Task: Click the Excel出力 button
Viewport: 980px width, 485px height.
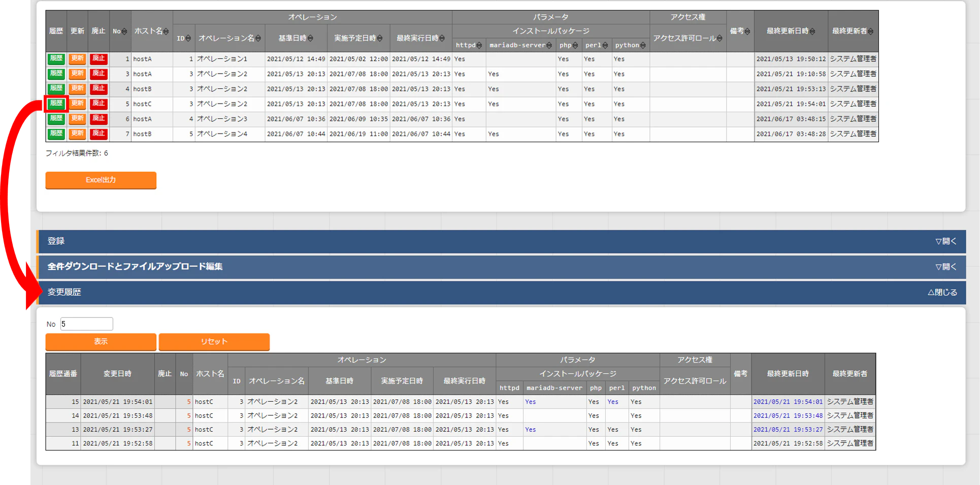Action: coord(101,180)
